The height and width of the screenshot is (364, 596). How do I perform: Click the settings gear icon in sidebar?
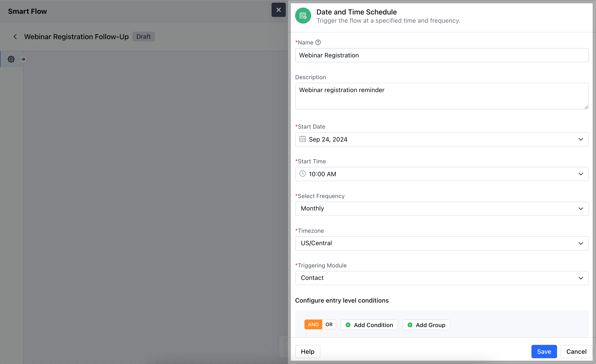[11, 59]
